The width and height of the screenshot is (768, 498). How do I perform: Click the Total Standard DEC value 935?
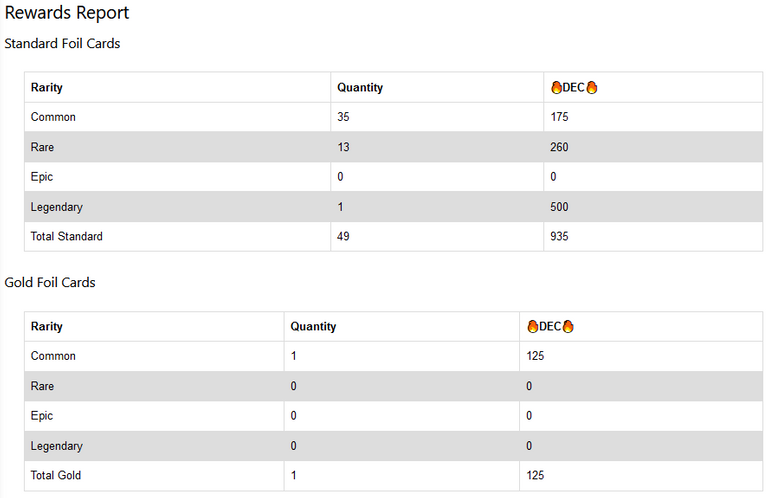559,237
